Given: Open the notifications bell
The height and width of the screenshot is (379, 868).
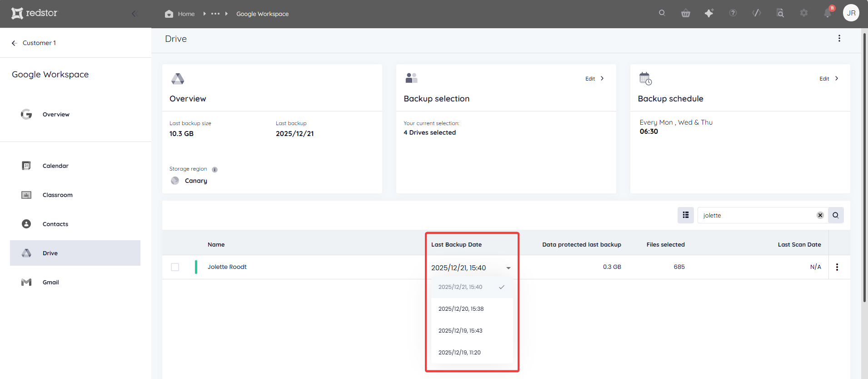Looking at the screenshot, I should [828, 13].
